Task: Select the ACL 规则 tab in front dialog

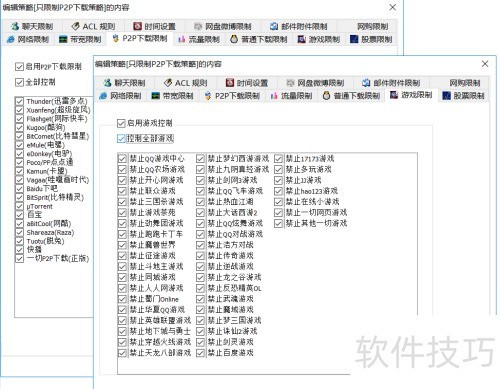Action: (x=186, y=83)
